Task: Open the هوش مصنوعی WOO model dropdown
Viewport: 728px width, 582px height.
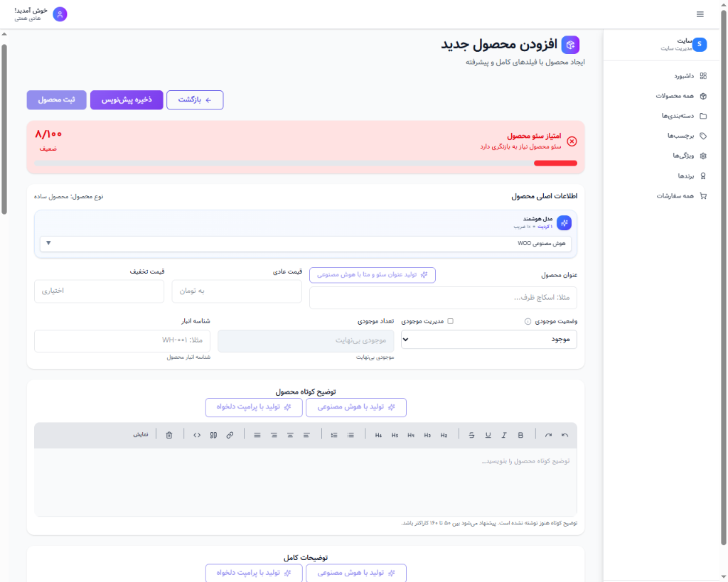Action: [306, 244]
